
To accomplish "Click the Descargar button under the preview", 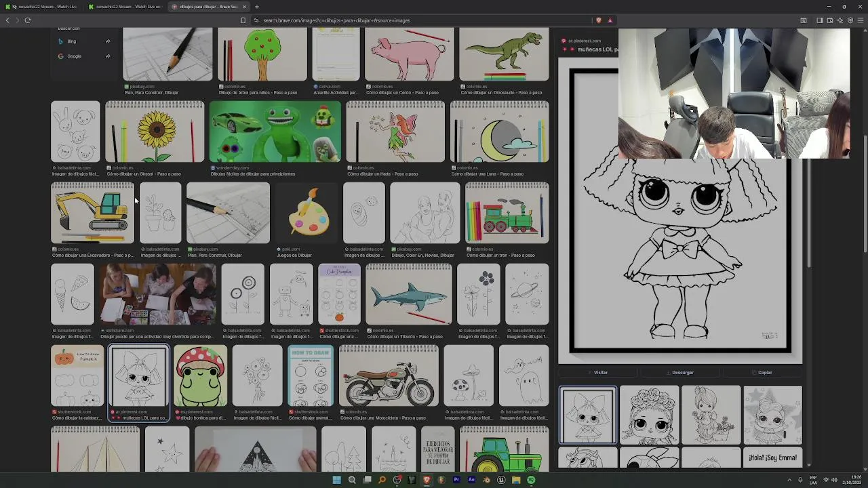I will tap(679, 372).
